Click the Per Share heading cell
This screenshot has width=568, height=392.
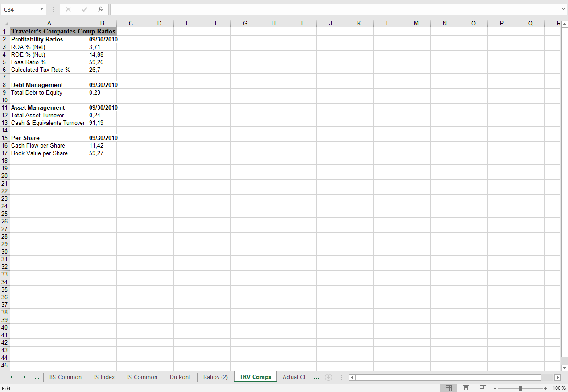pyautogui.click(x=49, y=138)
